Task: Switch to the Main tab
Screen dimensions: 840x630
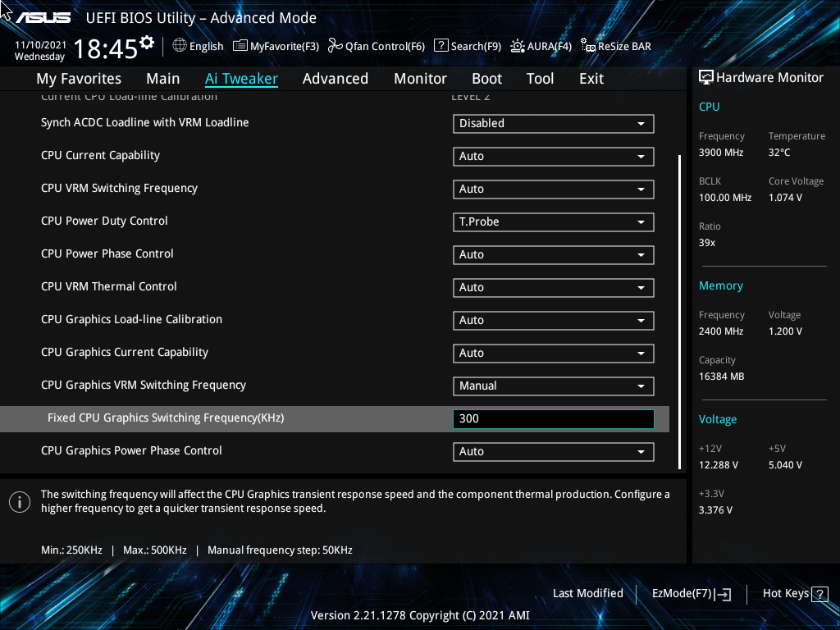Action: pos(163,79)
